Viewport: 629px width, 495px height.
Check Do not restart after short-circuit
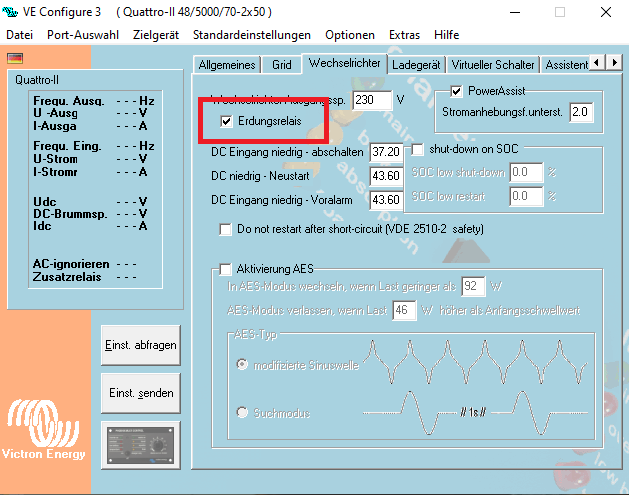tap(225, 229)
